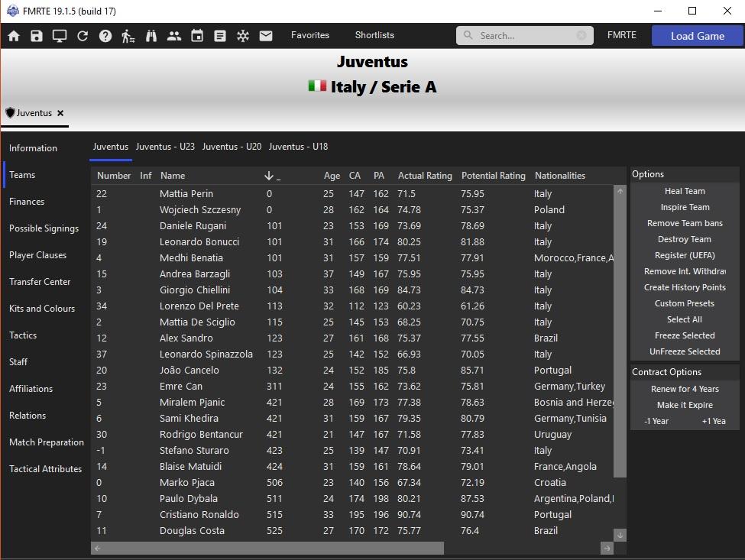Click the people group icon
Viewport: 745px width, 560px height.
click(x=174, y=36)
